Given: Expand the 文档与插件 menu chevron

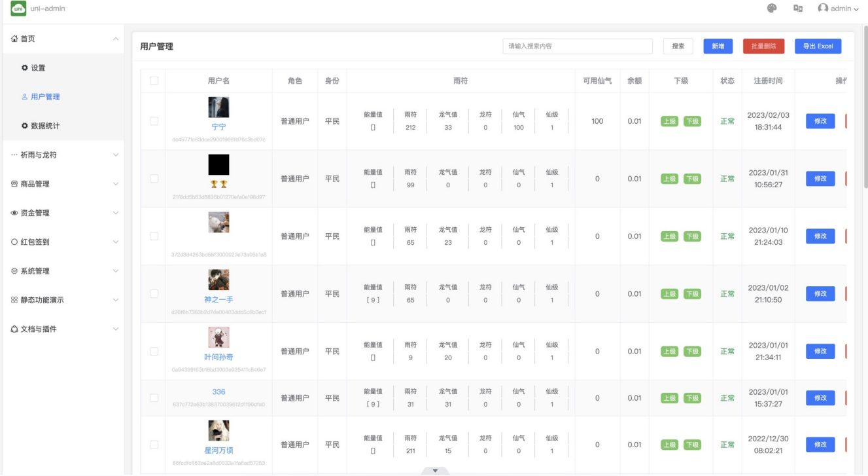Looking at the screenshot, I should (116, 329).
